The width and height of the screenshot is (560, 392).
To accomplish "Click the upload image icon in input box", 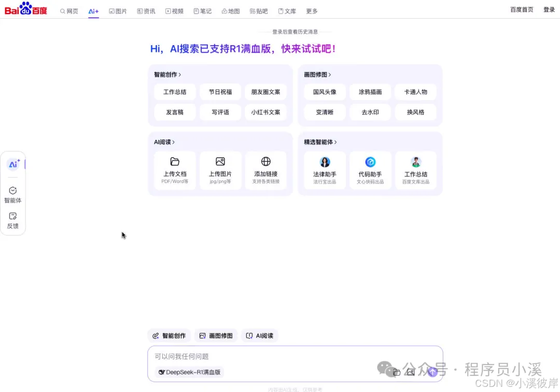I will [x=411, y=372].
